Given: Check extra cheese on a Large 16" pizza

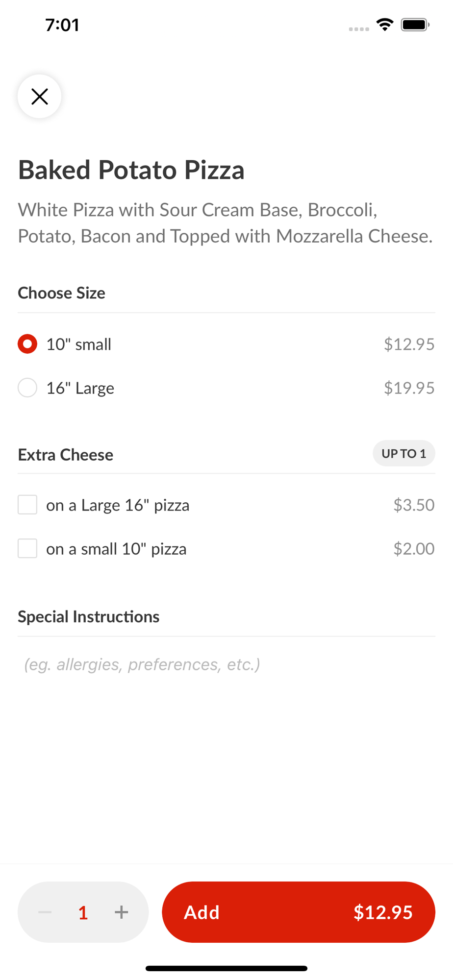Looking at the screenshot, I should click(27, 505).
